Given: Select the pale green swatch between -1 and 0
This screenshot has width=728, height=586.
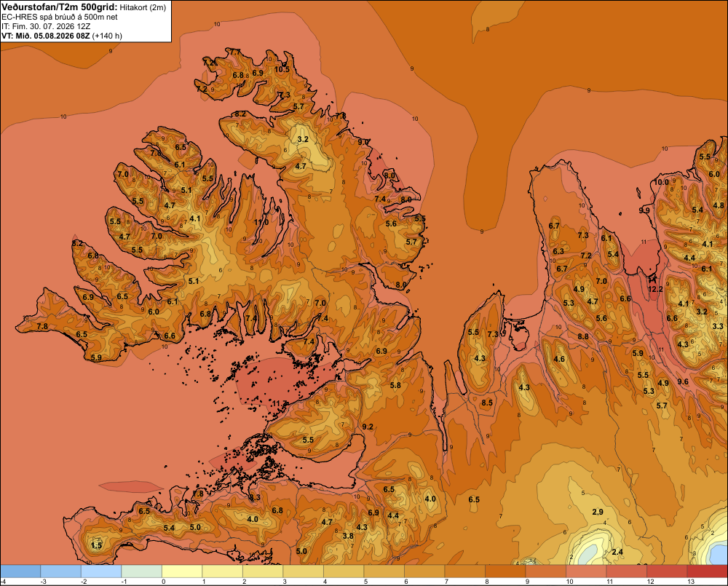Looking at the screenshot, I should pyautogui.click(x=142, y=571).
